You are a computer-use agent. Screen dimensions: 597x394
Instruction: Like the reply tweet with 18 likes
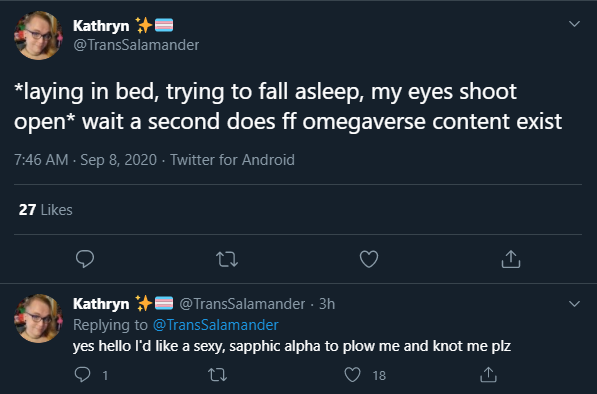(x=353, y=375)
